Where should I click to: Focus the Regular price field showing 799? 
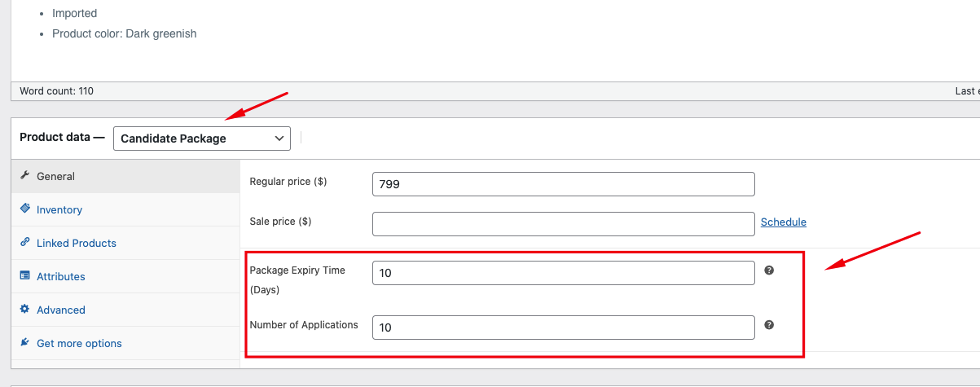563,184
